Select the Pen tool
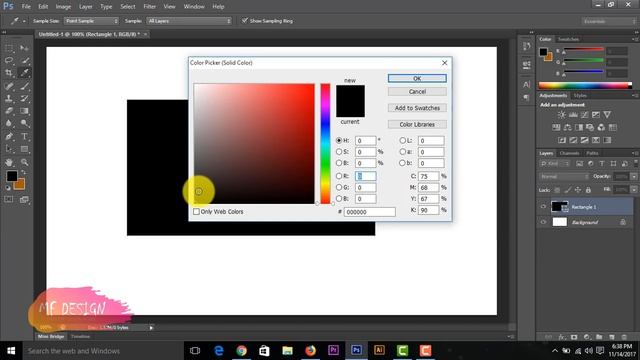The height and width of the screenshot is (360, 640). [9, 136]
